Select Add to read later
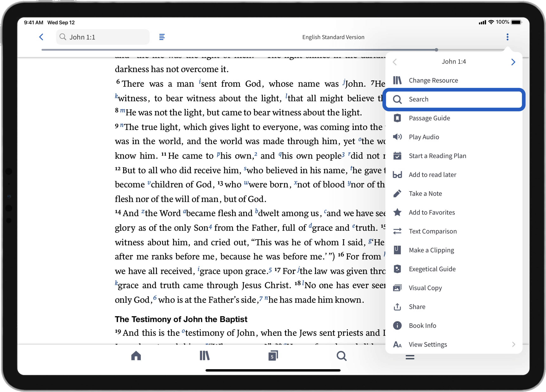 [x=454, y=175]
